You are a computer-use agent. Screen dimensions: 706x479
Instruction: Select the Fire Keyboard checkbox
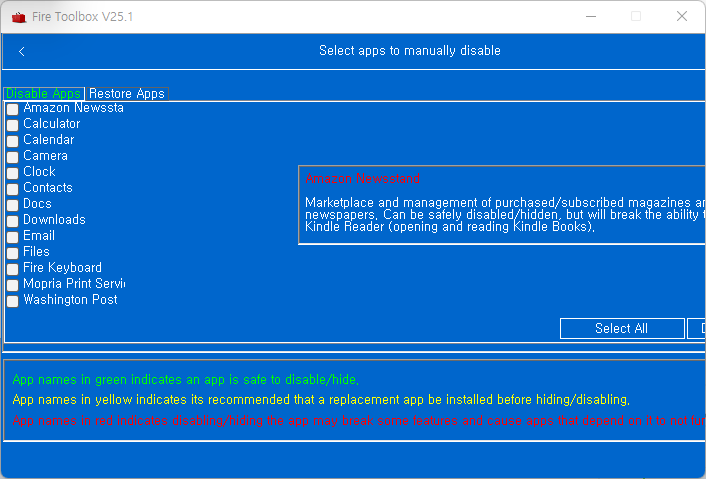pyautogui.click(x=13, y=269)
